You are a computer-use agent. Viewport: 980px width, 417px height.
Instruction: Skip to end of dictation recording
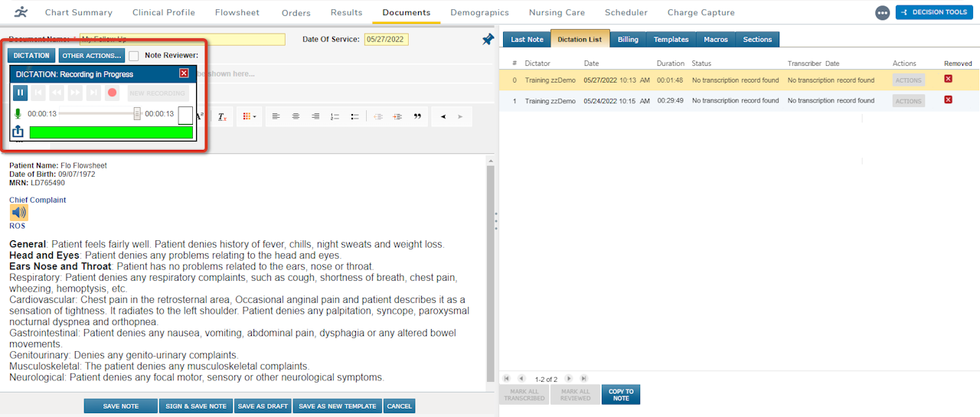93,93
